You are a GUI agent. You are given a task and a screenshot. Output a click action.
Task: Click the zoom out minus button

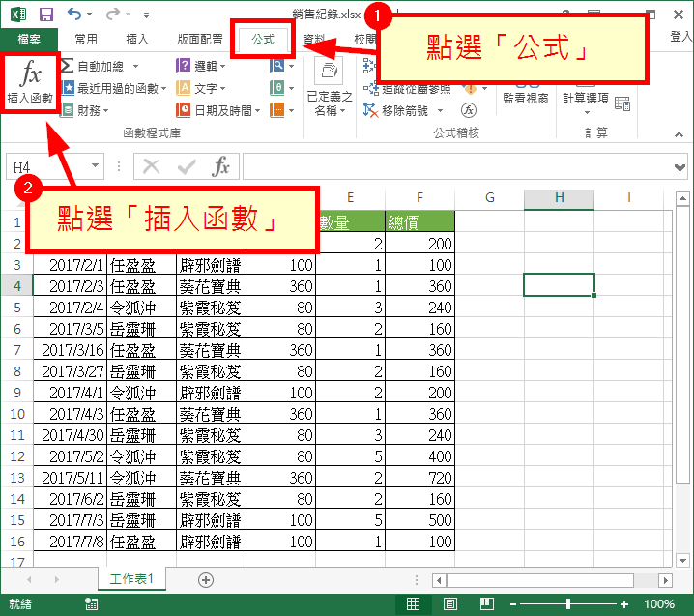tap(513, 603)
